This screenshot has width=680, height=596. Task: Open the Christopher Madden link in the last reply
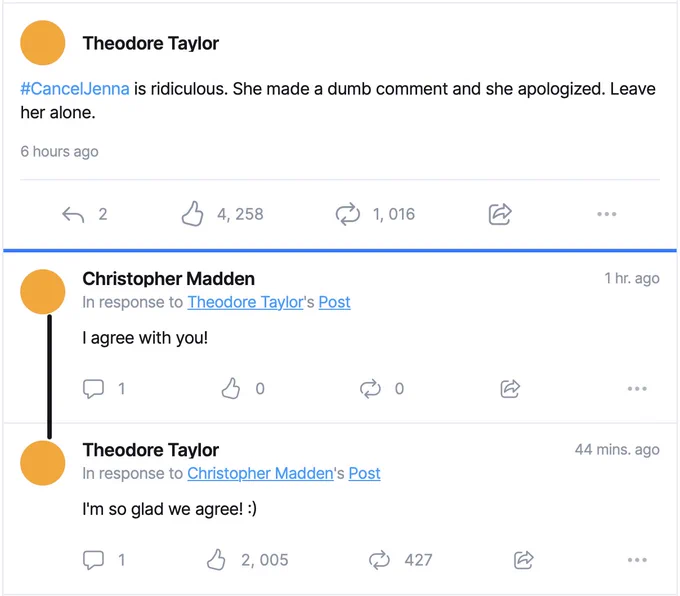click(260, 474)
